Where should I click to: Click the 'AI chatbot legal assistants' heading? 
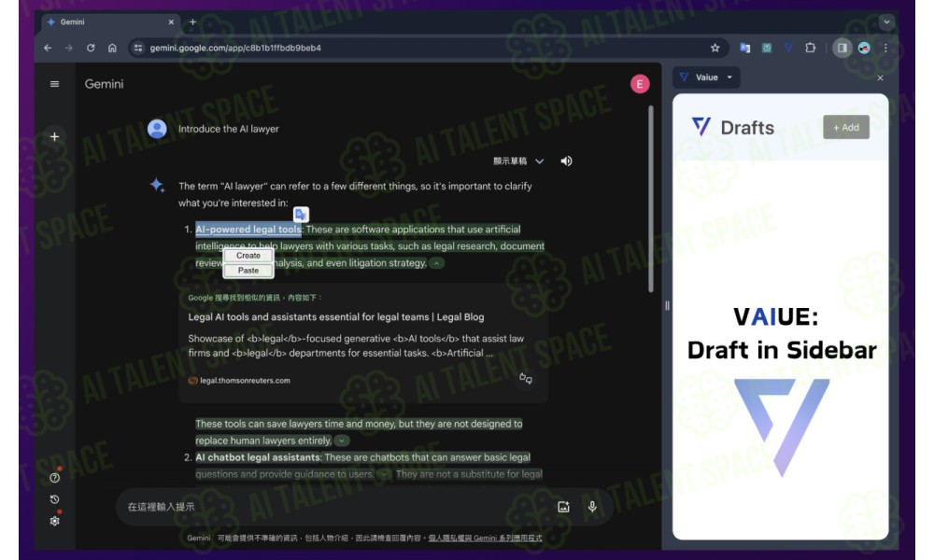(258, 457)
